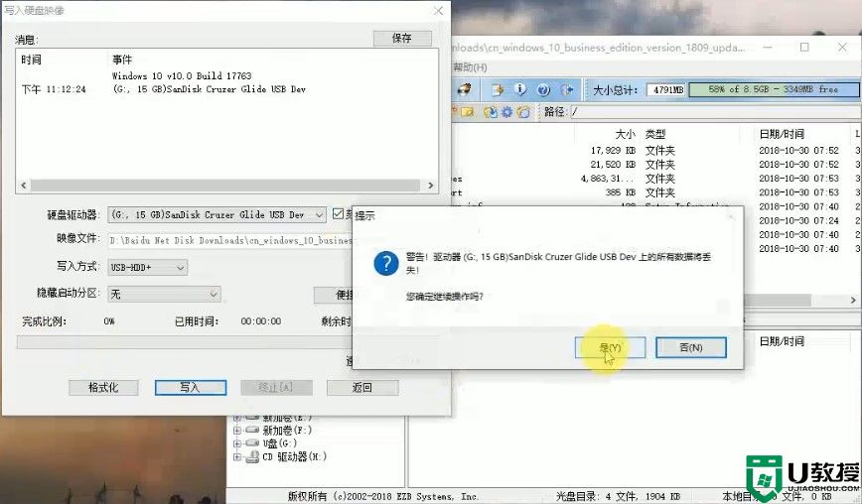Click the UltraISO file list scroll-right arrow
862x504 pixels.
[x=853, y=301]
